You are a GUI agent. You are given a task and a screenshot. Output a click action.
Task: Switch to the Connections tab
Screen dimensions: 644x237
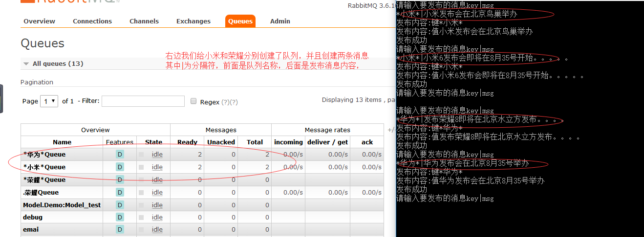(92, 21)
